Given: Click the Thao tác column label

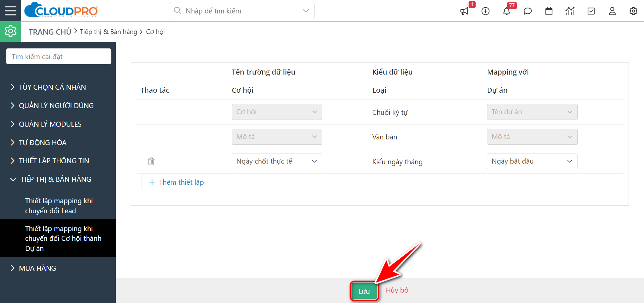Looking at the screenshot, I should [x=155, y=90].
